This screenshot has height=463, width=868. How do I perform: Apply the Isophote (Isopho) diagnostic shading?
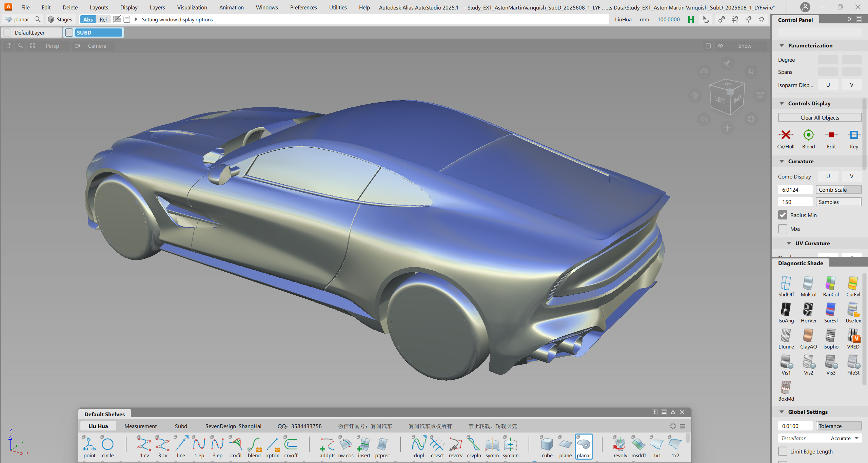(831, 336)
